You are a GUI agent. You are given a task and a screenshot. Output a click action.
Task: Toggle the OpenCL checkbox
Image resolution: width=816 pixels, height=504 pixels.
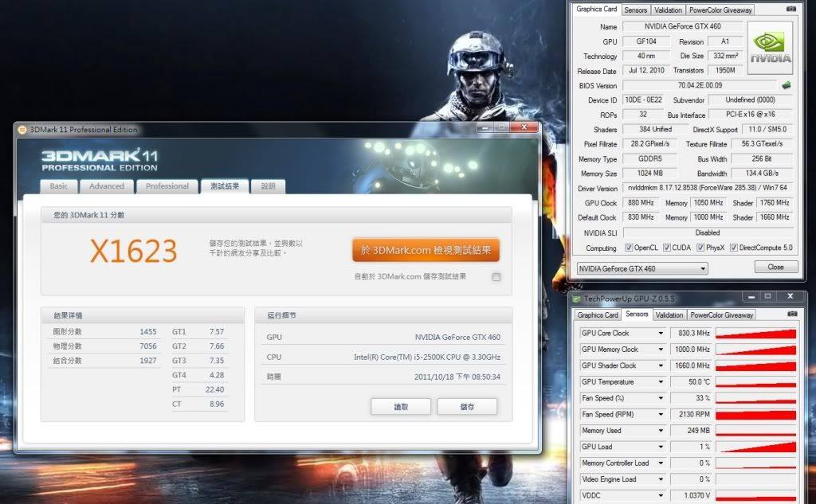tap(629, 248)
